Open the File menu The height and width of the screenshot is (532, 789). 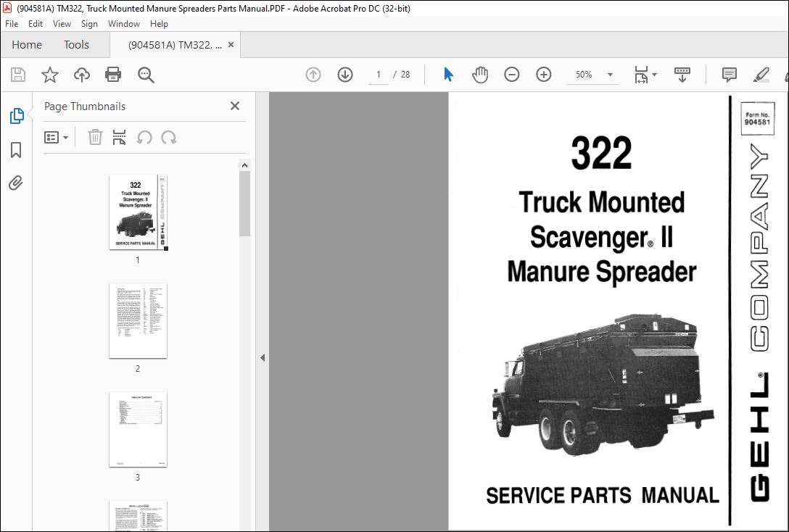coord(12,24)
